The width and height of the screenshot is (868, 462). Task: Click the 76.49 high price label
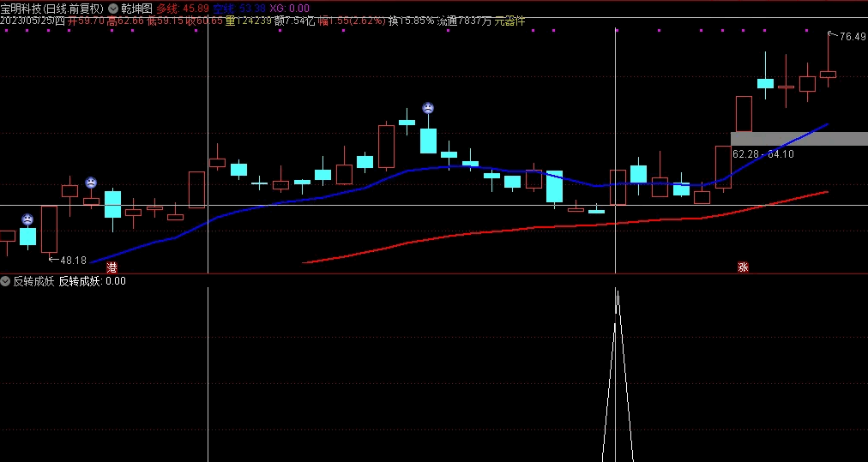click(853, 37)
